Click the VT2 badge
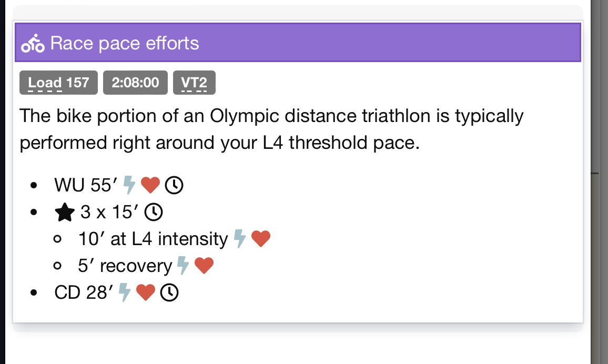This screenshot has width=608, height=364. 194,83
